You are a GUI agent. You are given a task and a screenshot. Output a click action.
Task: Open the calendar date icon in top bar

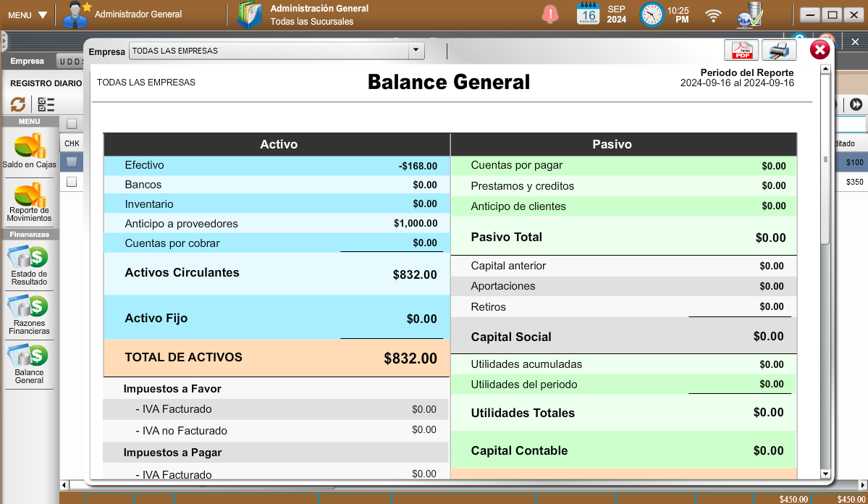pyautogui.click(x=588, y=14)
